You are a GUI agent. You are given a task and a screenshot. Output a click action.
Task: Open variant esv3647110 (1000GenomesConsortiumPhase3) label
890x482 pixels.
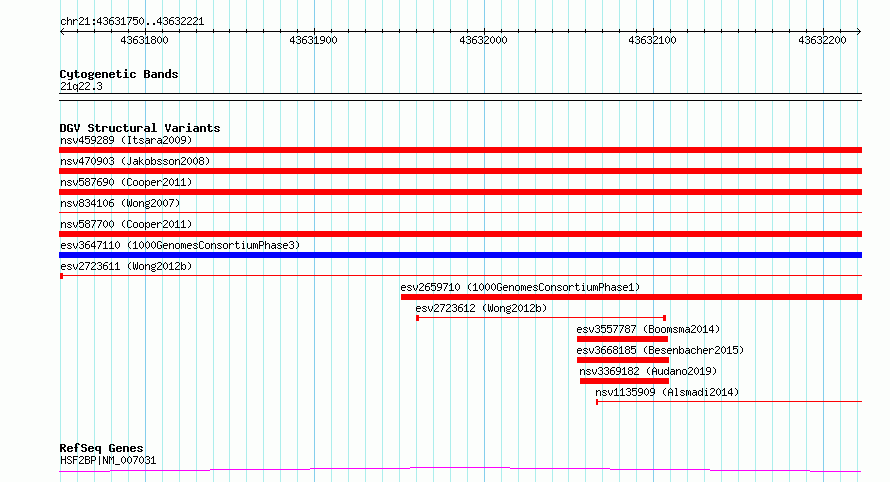tap(180, 245)
